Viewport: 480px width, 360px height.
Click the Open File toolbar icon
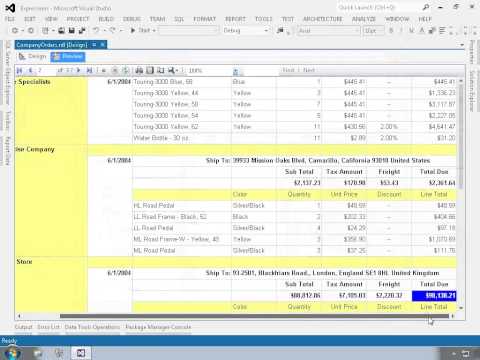[x=62, y=31]
